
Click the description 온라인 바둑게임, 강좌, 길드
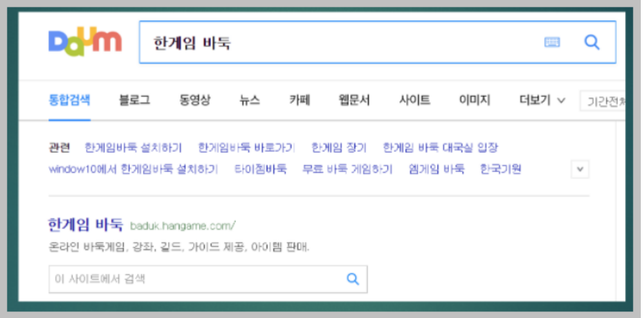(x=179, y=247)
